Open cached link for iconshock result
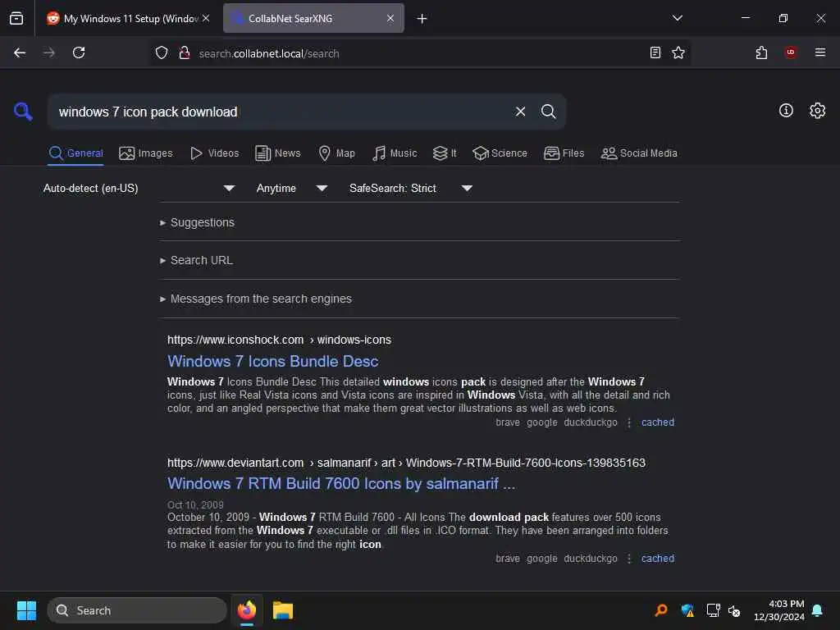Viewport: 840px width, 630px height. click(657, 422)
